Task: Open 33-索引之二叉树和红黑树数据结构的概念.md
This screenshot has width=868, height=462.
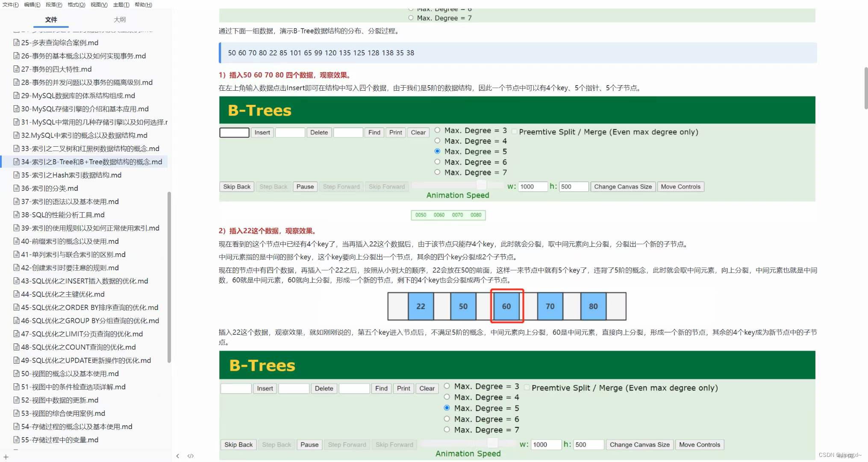Action: click(x=90, y=148)
